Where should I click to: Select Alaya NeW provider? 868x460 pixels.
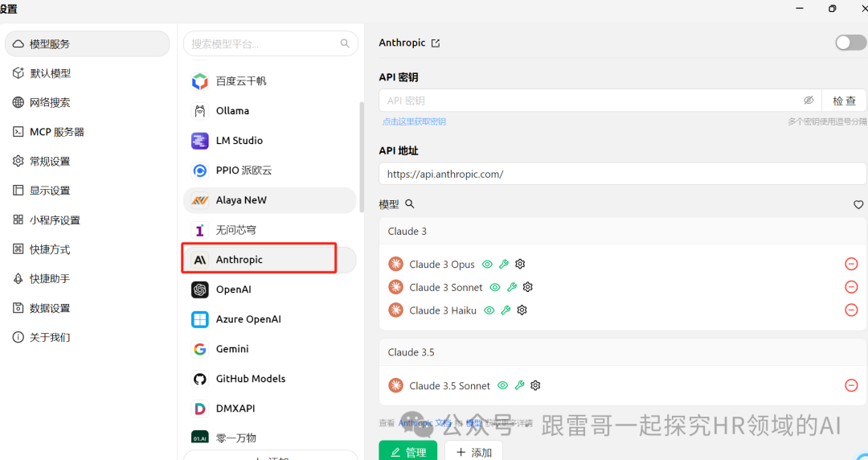(x=269, y=200)
